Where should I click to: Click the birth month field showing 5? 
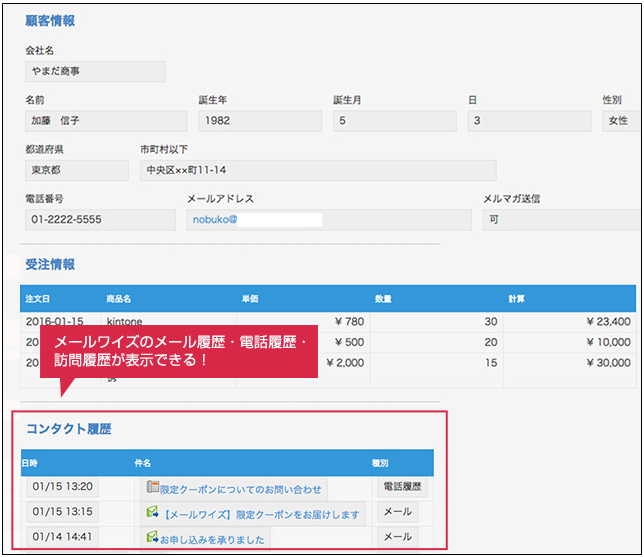click(394, 121)
